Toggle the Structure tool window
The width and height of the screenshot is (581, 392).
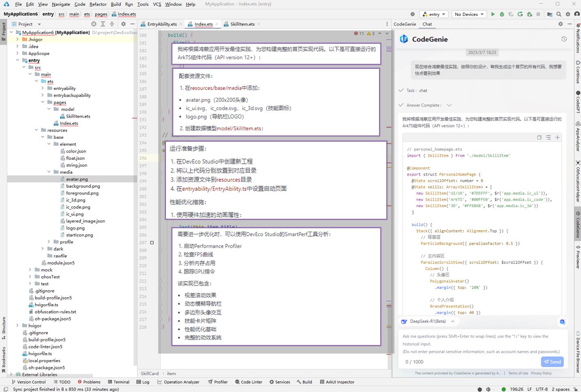(x=4, y=328)
